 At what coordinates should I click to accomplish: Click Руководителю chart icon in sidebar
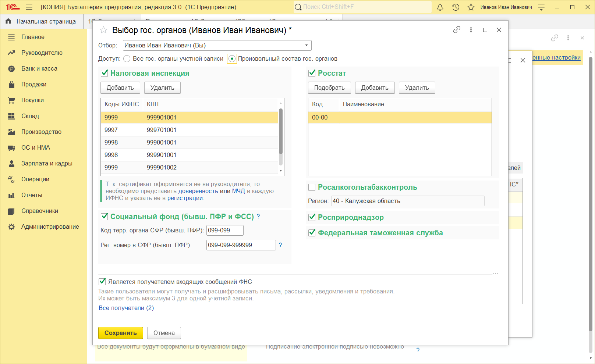11,53
